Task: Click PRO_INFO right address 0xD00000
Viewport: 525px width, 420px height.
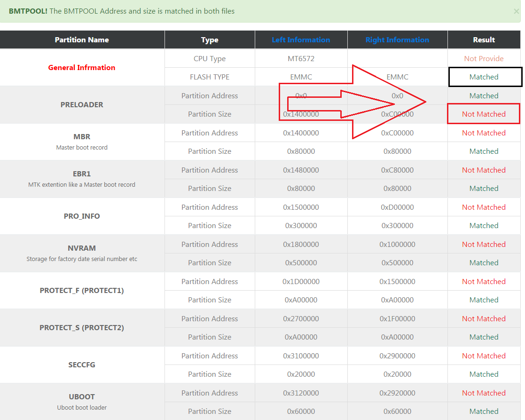Action: pos(398,207)
